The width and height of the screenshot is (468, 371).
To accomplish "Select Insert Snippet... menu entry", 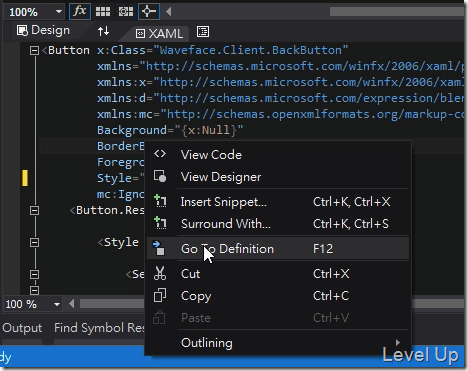I will 278,202.
